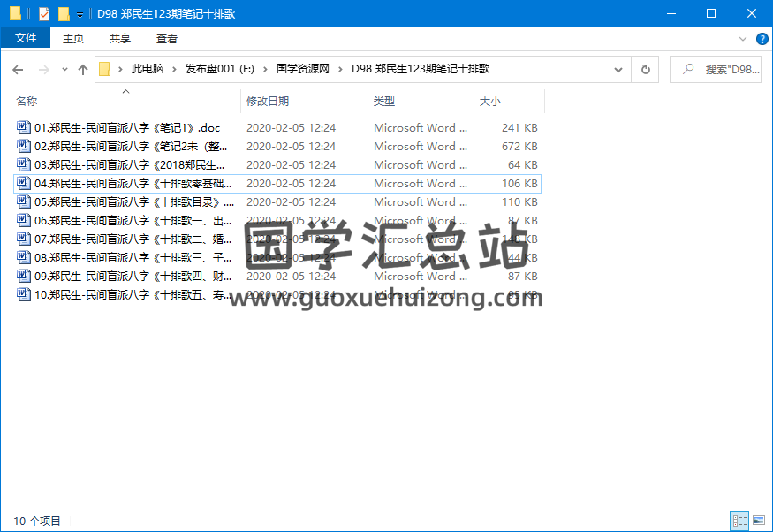Click the Word icon of file 06
Viewport: 773px width, 532px height.
point(24,220)
